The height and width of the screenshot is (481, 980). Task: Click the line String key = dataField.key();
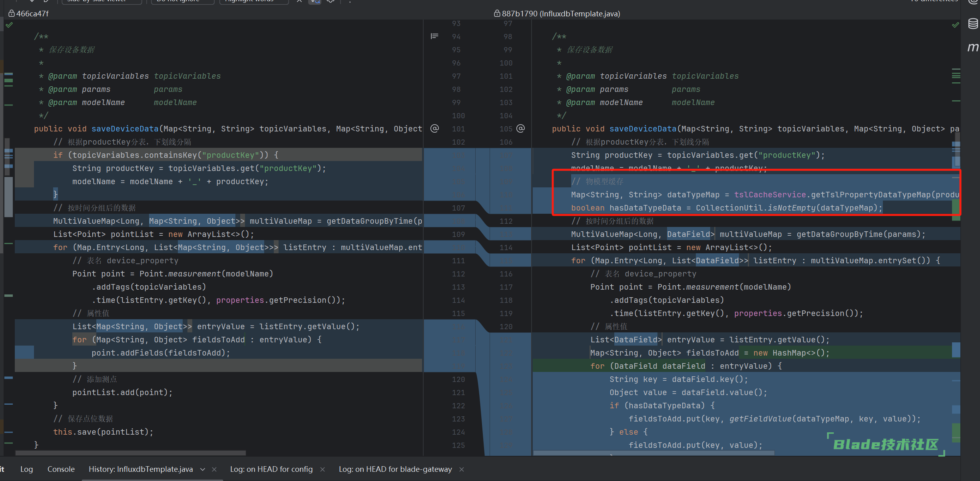coord(679,379)
